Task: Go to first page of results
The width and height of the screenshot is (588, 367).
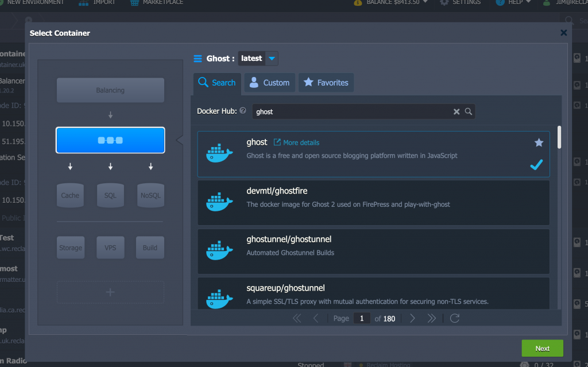Action: point(297,319)
